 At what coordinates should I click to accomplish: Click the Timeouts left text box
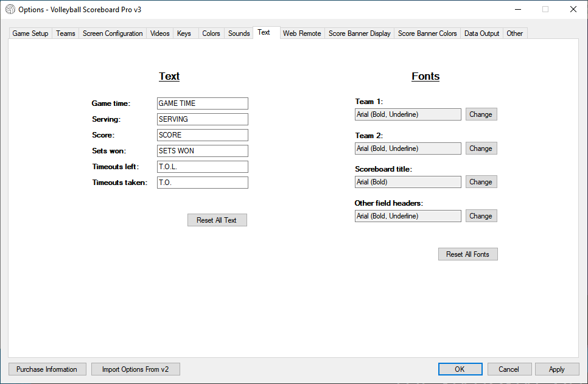pyautogui.click(x=202, y=167)
